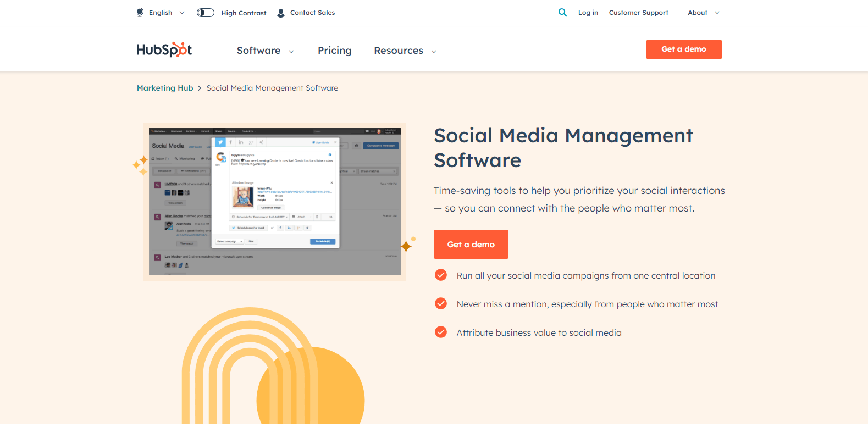The width and height of the screenshot is (868, 427).
Task: Click the Social Media Management Software heading
Action: click(x=563, y=148)
